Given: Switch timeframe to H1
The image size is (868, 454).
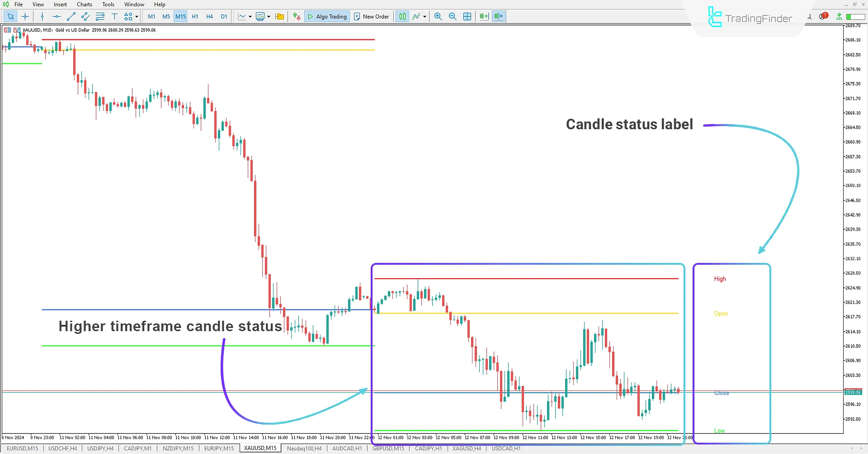Looking at the screenshot, I should [x=195, y=16].
